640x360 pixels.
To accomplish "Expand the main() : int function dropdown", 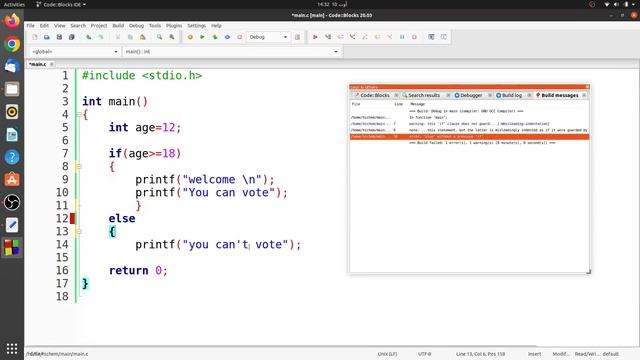I will (231, 52).
